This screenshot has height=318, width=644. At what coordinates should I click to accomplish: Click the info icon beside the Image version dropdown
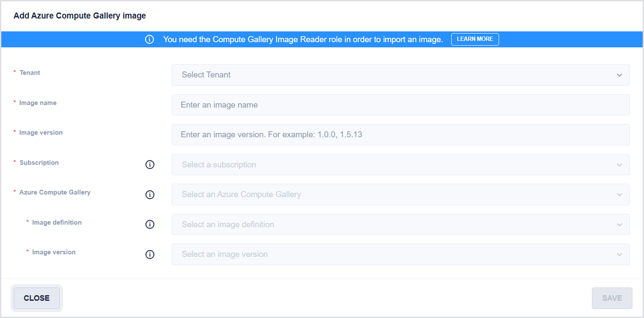(x=150, y=254)
